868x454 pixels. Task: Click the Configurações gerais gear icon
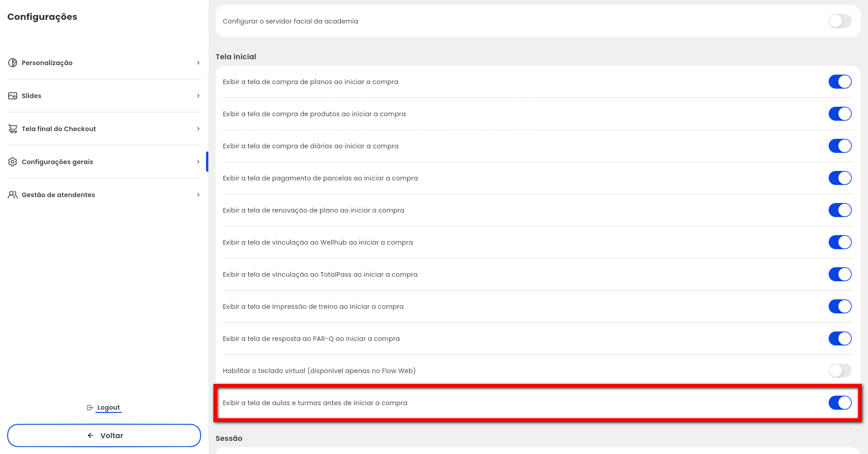[13, 162]
